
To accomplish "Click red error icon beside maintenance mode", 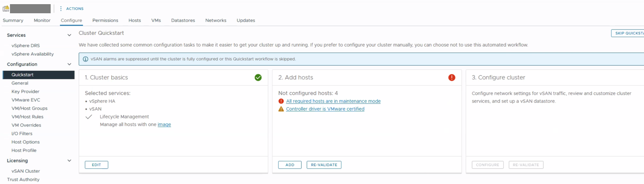I will point(281,101).
